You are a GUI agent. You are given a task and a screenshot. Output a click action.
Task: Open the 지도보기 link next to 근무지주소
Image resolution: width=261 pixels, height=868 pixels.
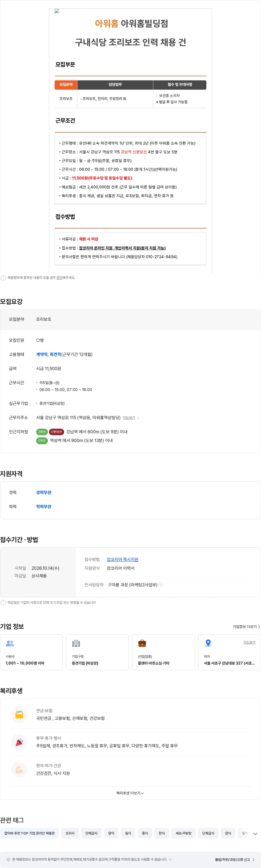click(129, 418)
